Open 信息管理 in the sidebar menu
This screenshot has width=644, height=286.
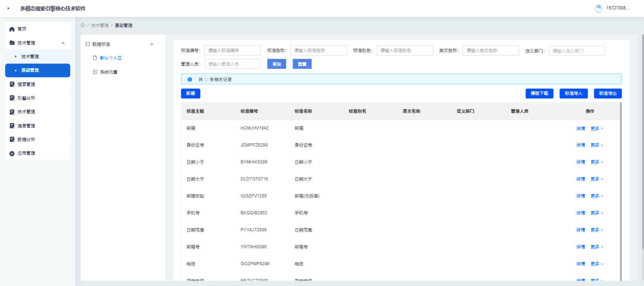pyautogui.click(x=26, y=126)
